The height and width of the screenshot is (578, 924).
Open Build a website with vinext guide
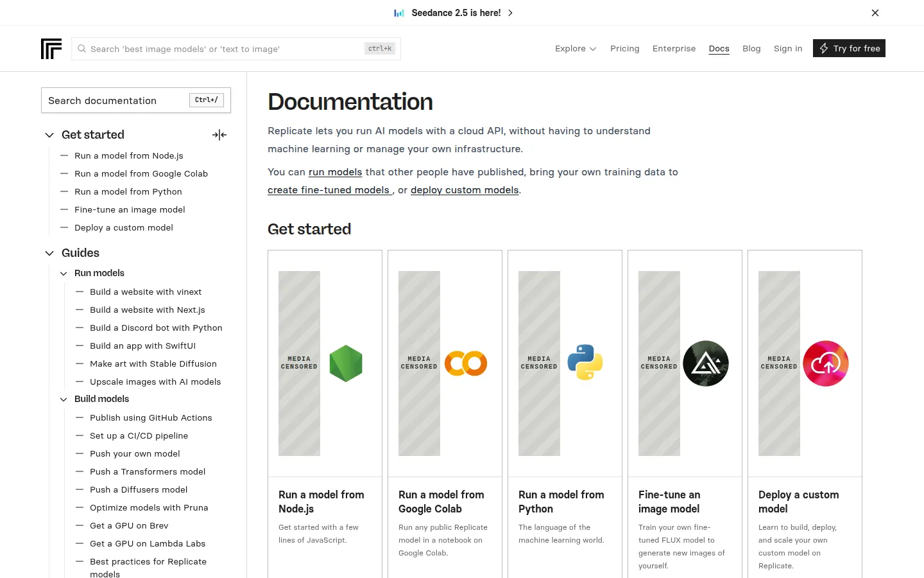(146, 292)
